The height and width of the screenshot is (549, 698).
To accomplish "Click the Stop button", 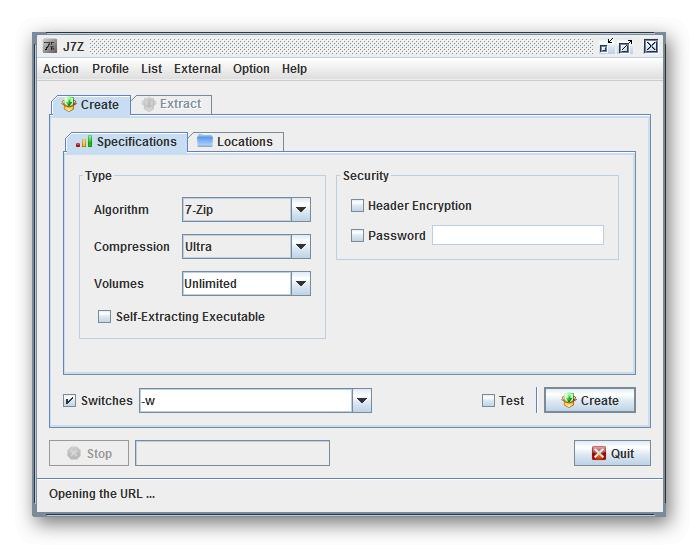I will point(89,454).
